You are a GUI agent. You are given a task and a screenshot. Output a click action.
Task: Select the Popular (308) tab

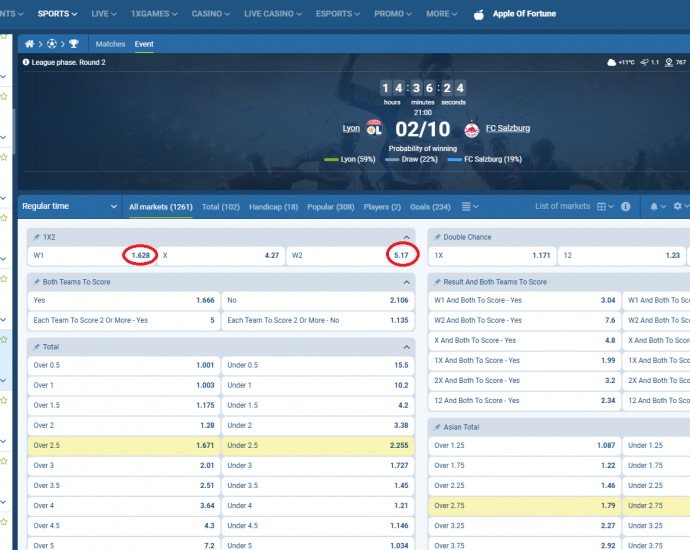[330, 207]
